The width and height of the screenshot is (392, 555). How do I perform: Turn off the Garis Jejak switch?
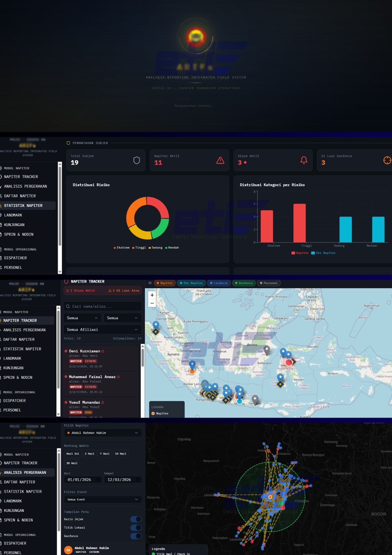[136, 519]
